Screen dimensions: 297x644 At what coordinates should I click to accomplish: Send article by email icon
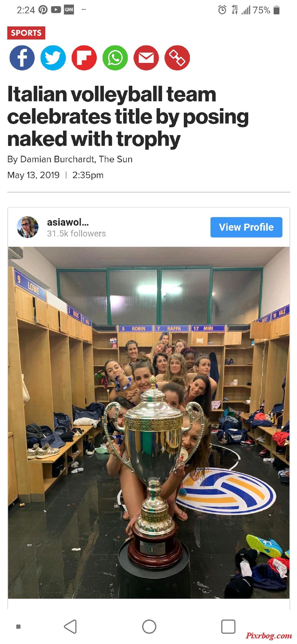tap(146, 58)
